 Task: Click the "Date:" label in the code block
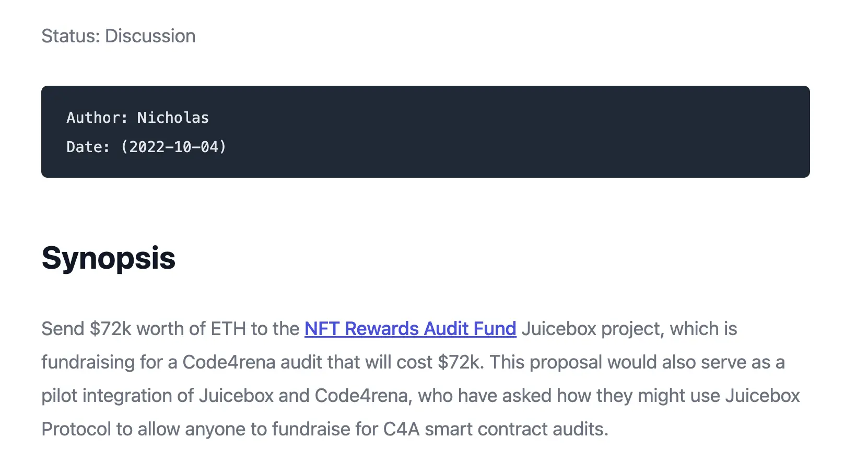coord(88,147)
